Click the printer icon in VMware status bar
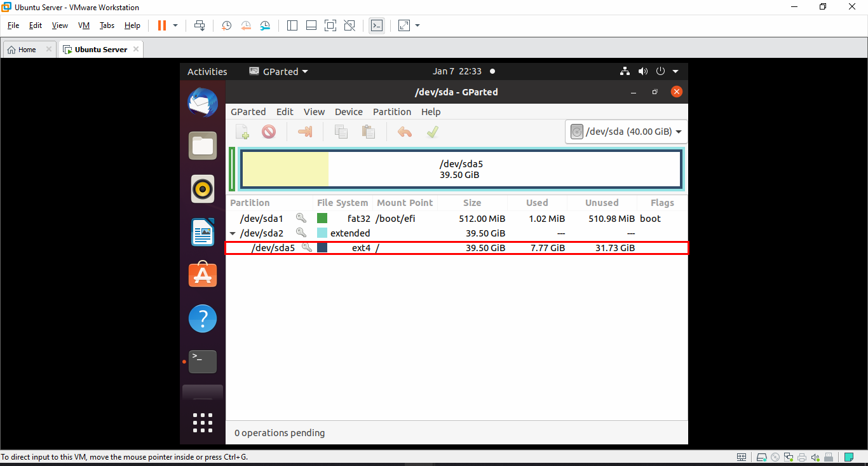 (802, 457)
